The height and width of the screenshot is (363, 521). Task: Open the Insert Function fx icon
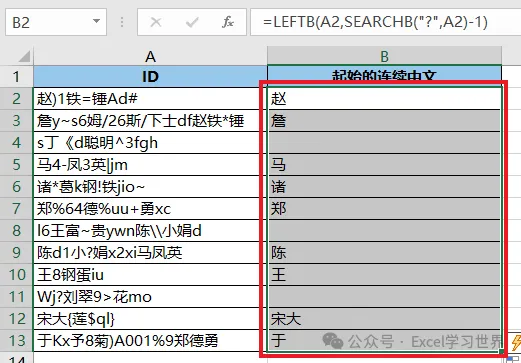click(x=228, y=22)
